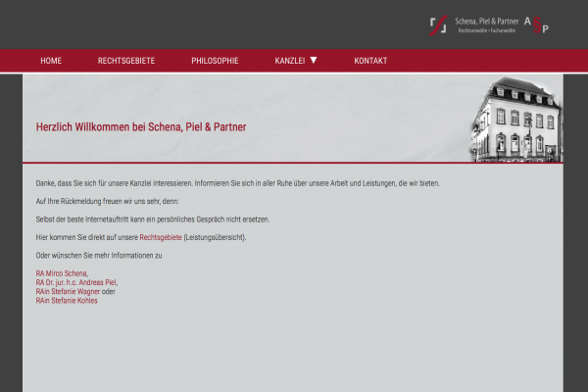Image resolution: width=588 pixels, height=392 pixels.
Task: Click the bracket-slash logo icon in header
Action: click(x=438, y=24)
